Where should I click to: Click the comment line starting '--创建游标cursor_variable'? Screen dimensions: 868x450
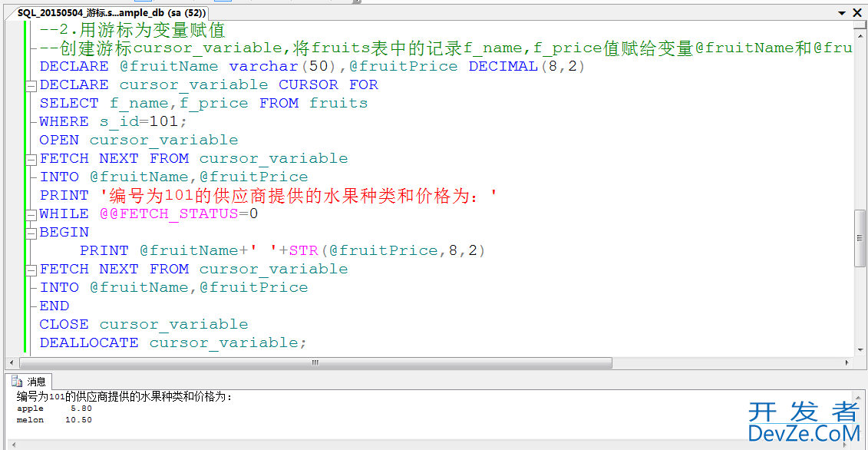[x=445, y=48]
